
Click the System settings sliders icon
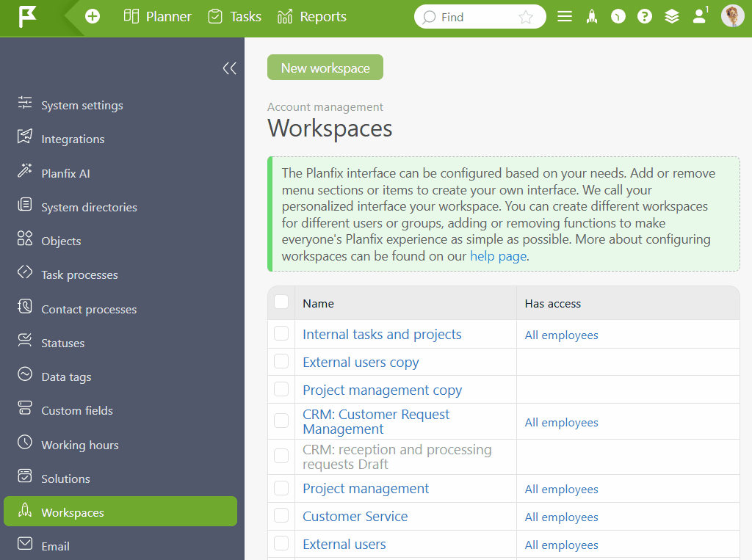coord(25,103)
